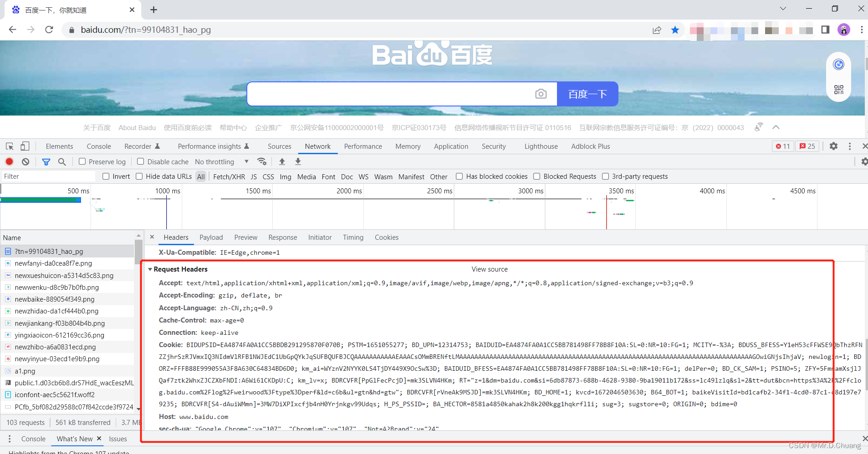Open the network filter bar
Viewport: 868px width, 454px height.
[x=46, y=161]
